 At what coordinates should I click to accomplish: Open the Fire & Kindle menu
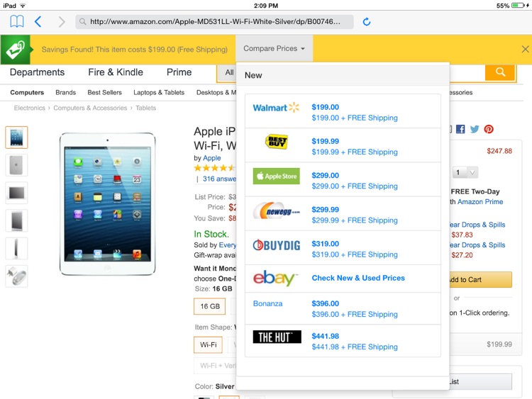pyautogui.click(x=116, y=72)
